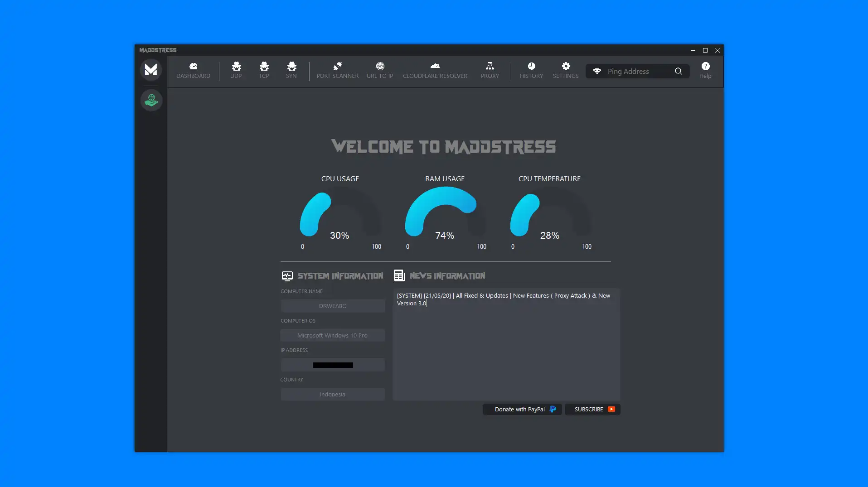Click the news information text box
868x487 pixels.
[506, 344]
